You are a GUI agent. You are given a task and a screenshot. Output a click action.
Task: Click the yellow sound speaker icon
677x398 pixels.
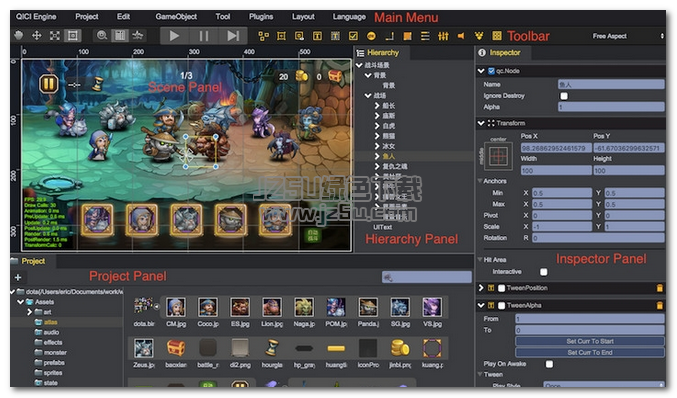(461, 36)
